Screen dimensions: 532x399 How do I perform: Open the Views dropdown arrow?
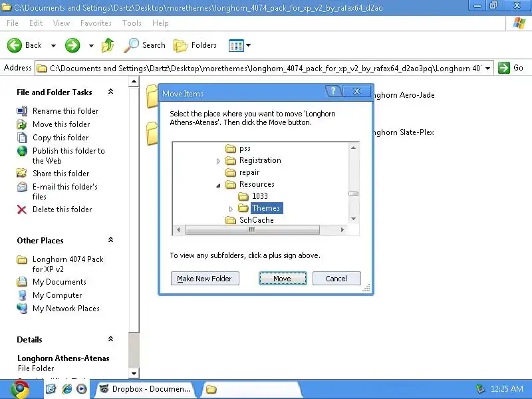pyautogui.click(x=248, y=45)
